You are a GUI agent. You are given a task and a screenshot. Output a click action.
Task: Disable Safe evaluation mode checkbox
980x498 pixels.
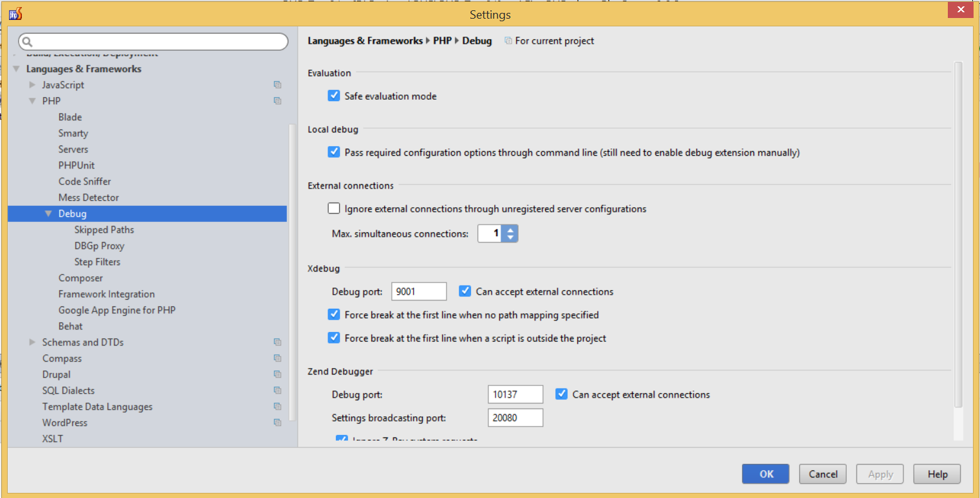tap(333, 96)
